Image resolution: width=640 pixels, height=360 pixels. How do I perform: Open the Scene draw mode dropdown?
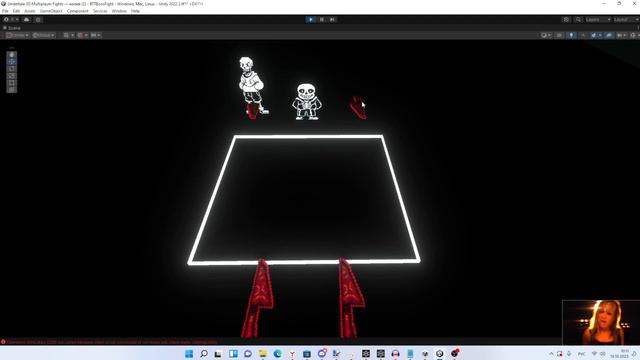tap(546, 35)
